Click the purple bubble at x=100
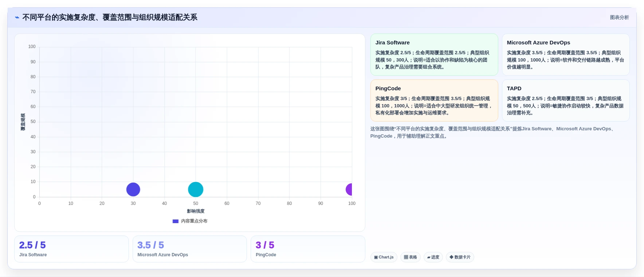Screen dimensions: 644x277 click(x=349, y=189)
